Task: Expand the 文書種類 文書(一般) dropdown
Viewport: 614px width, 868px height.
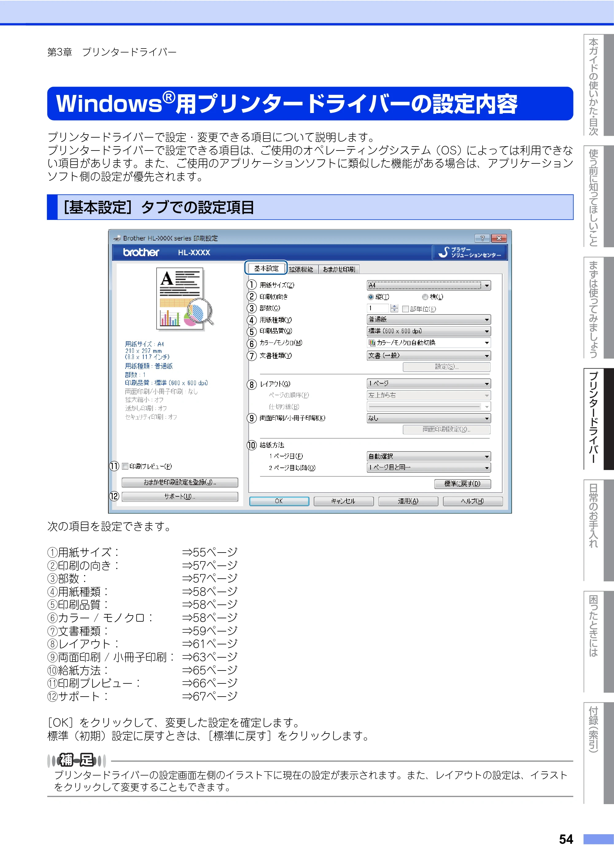Action: 429,355
